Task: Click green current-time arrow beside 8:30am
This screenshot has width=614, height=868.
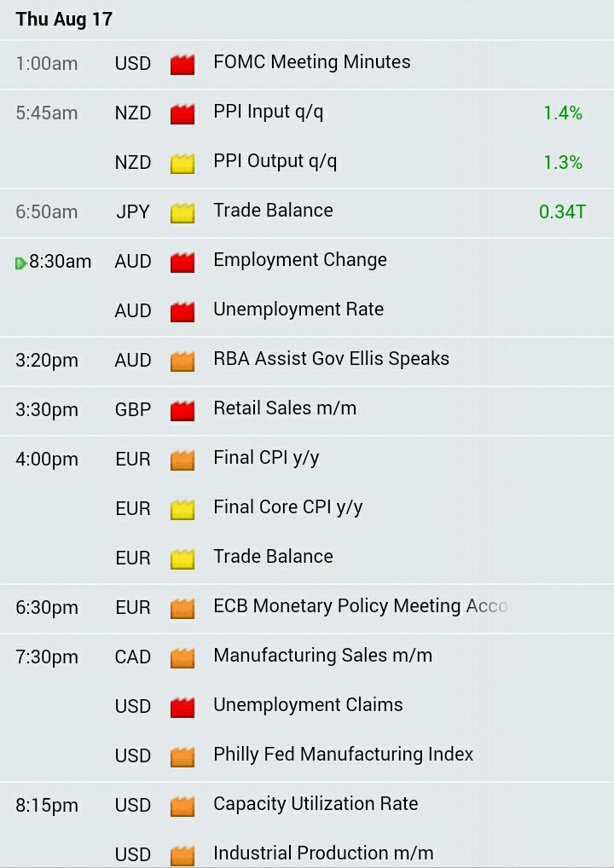Action: [21, 263]
